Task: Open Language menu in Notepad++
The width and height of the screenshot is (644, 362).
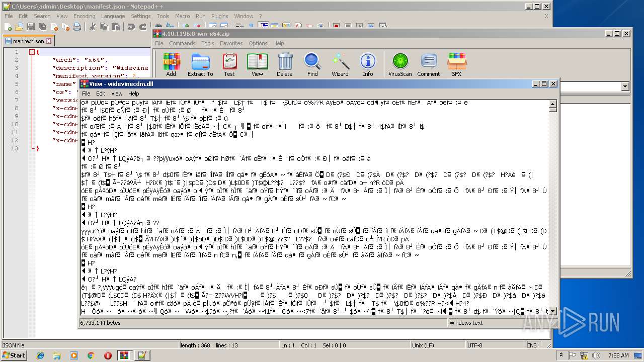Action: click(113, 16)
